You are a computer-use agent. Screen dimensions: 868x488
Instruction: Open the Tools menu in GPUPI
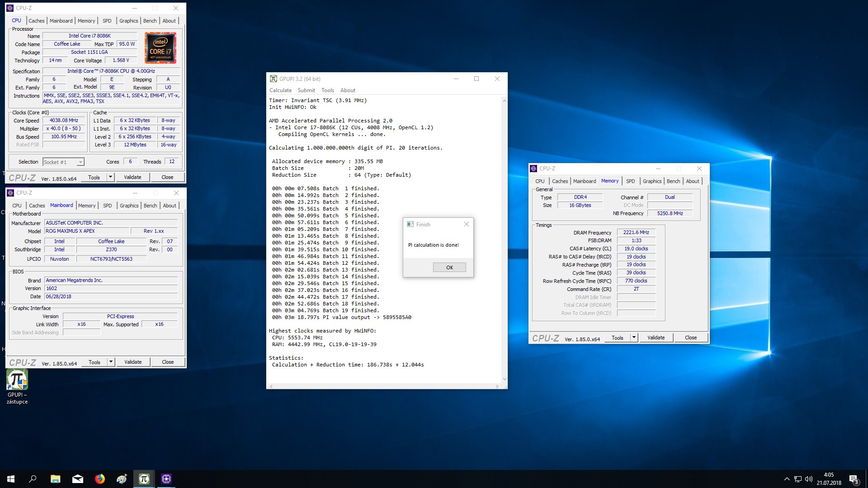(328, 90)
